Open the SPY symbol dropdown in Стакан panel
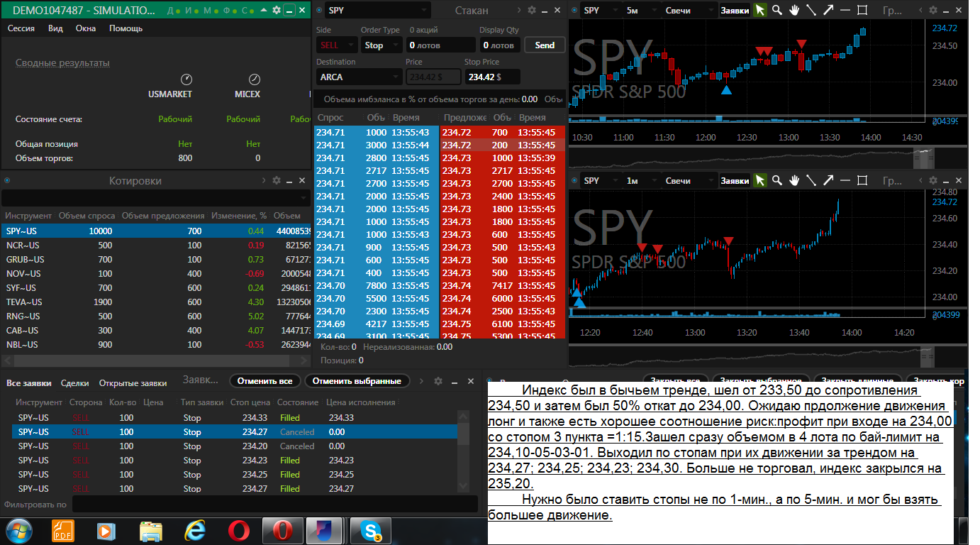The width and height of the screenshot is (980, 545). (x=377, y=10)
